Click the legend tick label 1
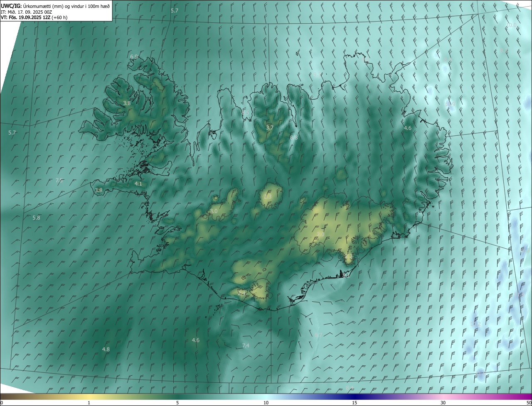Screen dimensions: 532x406 tap(89, 403)
